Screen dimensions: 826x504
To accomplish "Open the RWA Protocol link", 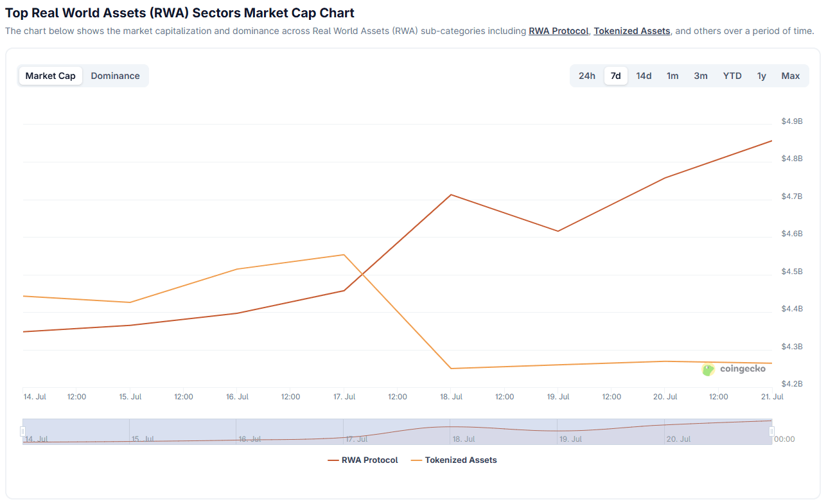I will [x=559, y=31].
